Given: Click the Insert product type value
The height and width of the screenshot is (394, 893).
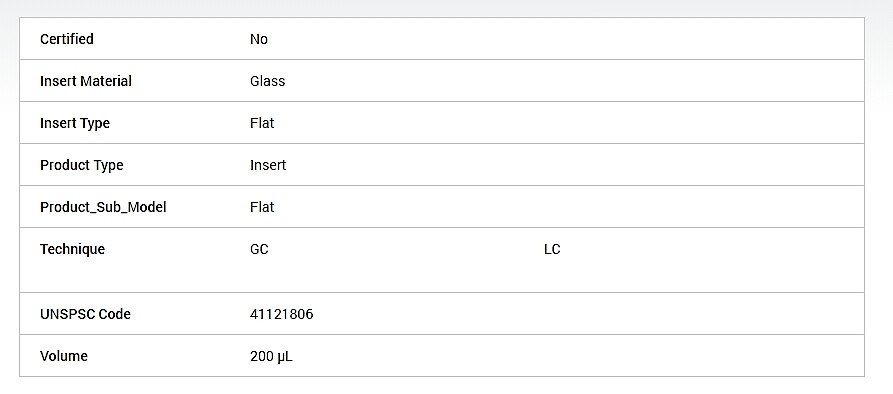Looking at the screenshot, I should tap(268, 166).
